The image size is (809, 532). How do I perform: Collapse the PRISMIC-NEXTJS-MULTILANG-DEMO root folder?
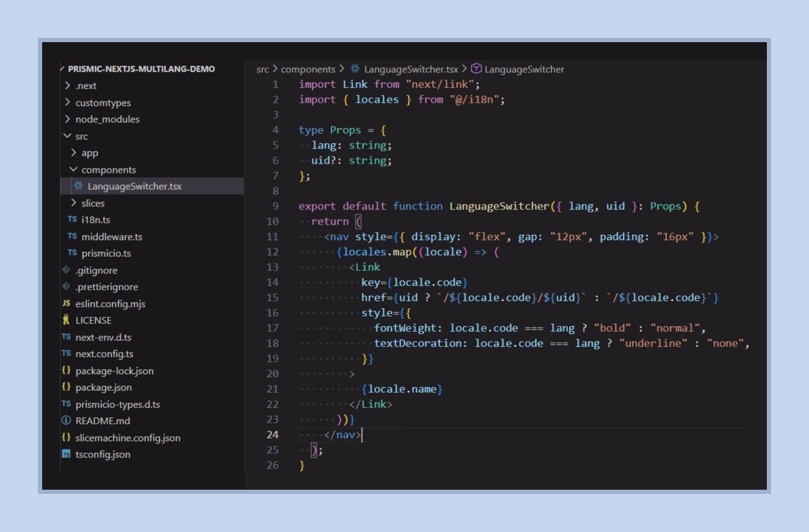[x=63, y=68]
